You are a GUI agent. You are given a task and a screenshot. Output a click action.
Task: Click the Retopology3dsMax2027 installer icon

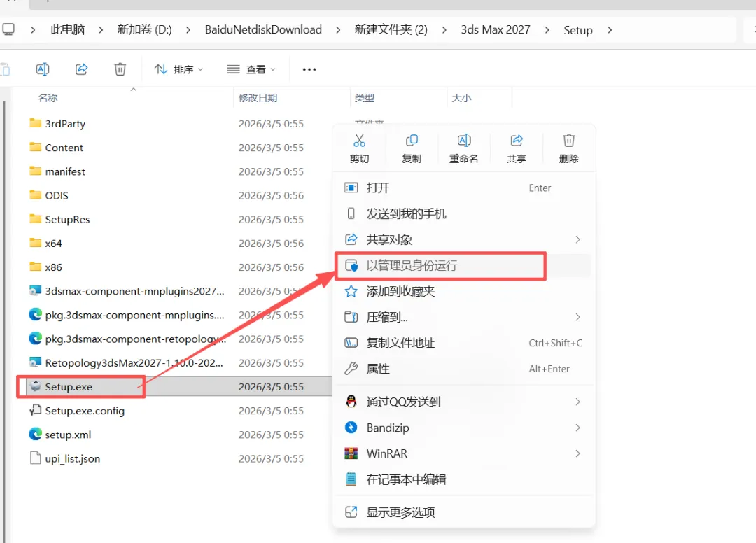[x=35, y=362]
